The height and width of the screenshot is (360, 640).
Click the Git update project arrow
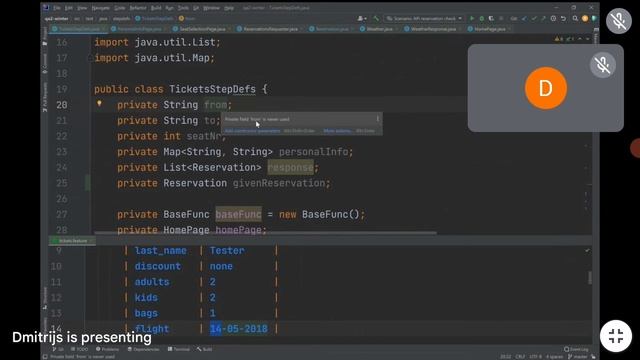click(x=524, y=18)
